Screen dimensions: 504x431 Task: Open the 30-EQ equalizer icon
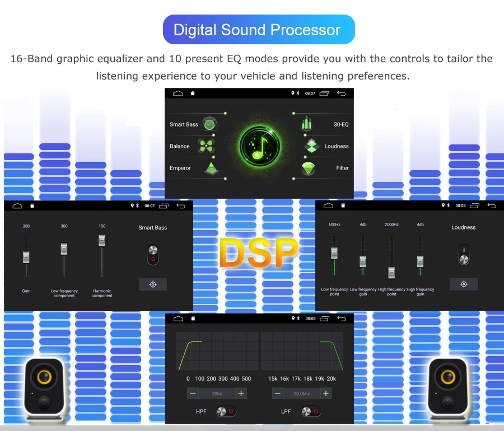[306, 124]
